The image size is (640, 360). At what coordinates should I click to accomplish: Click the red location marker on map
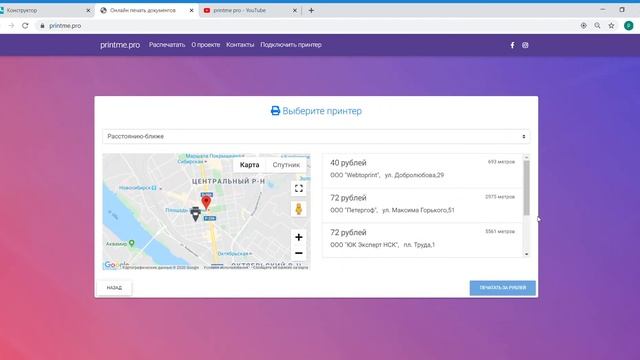pos(207,202)
